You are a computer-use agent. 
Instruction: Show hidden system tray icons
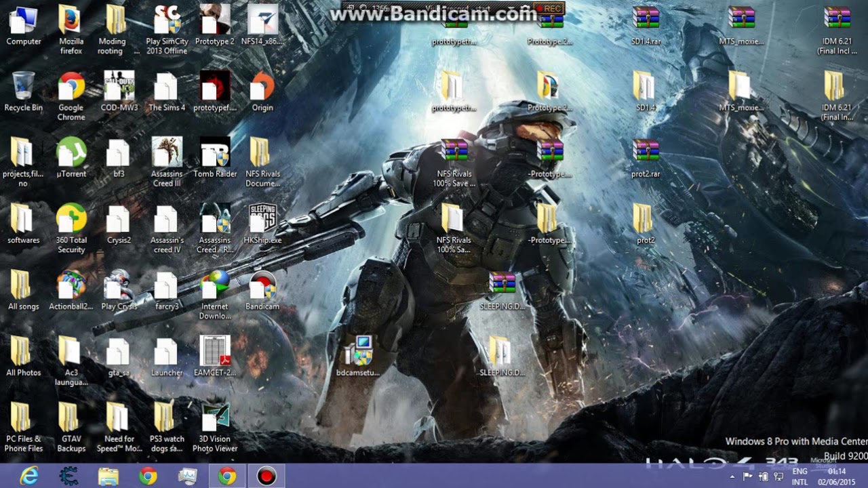pyautogui.click(x=732, y=477)
